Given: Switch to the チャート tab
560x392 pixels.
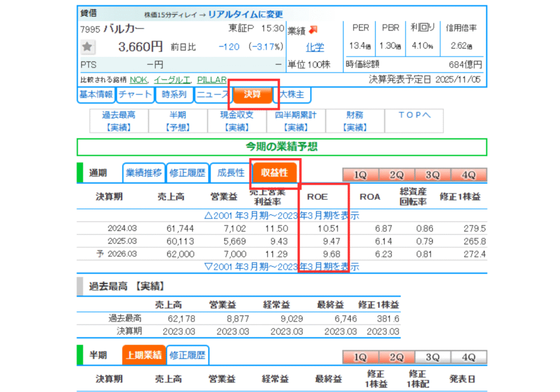Looking at the screenshot, I should (135, 95).
